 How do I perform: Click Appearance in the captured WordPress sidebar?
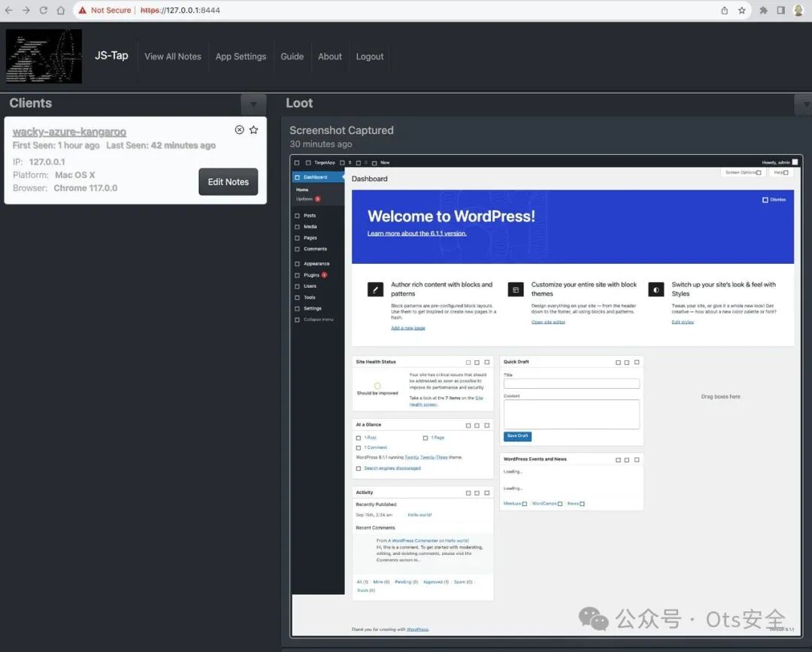coord(317,264)
